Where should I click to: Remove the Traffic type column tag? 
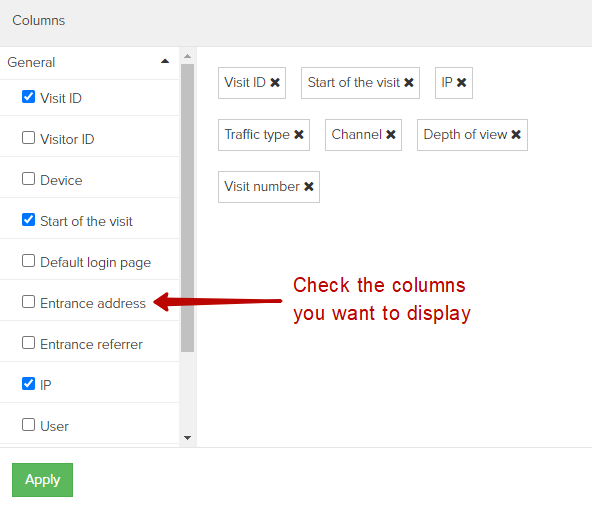click(299, 134)
